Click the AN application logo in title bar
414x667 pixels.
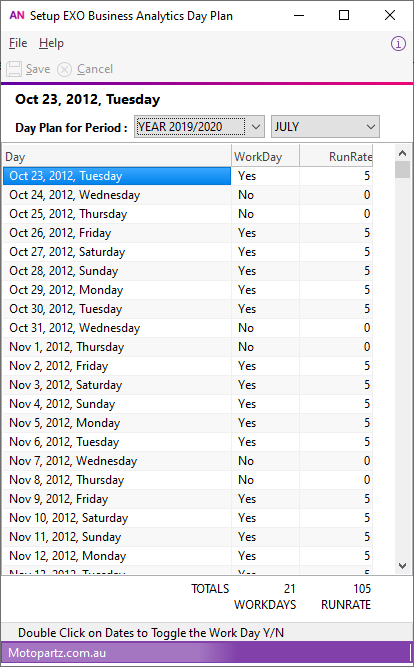(17, 16)
